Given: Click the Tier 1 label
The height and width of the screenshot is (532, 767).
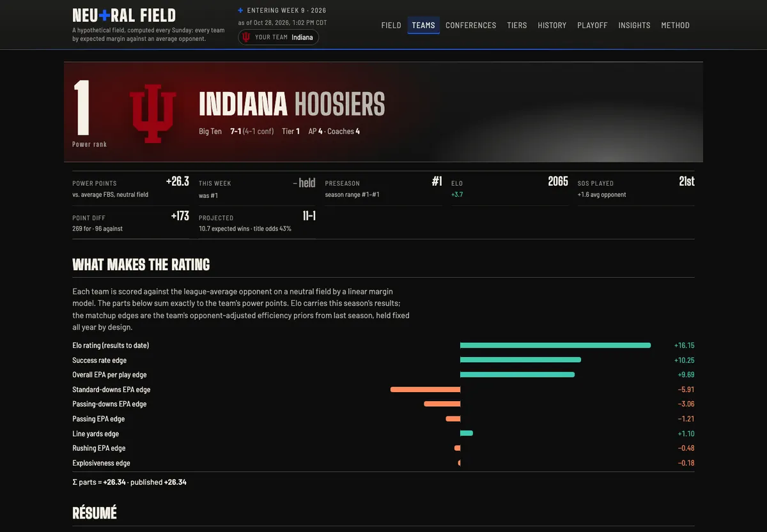Looking at the screenshot, I should (x=291, y=132).
